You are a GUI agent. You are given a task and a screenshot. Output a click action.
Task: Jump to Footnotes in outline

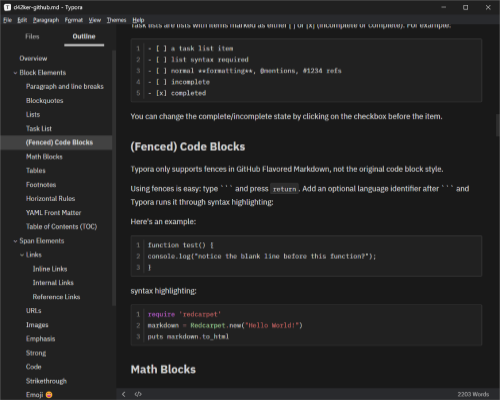[x=41, y=184]
